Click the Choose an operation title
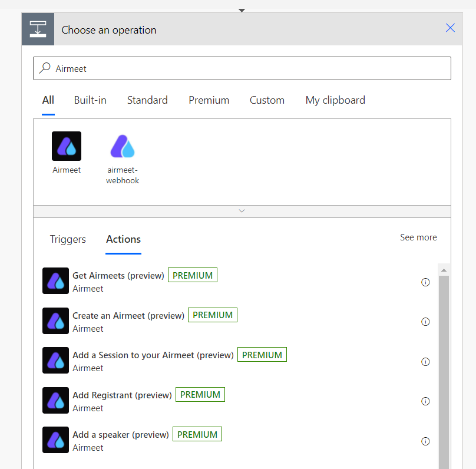 (108, 29)
